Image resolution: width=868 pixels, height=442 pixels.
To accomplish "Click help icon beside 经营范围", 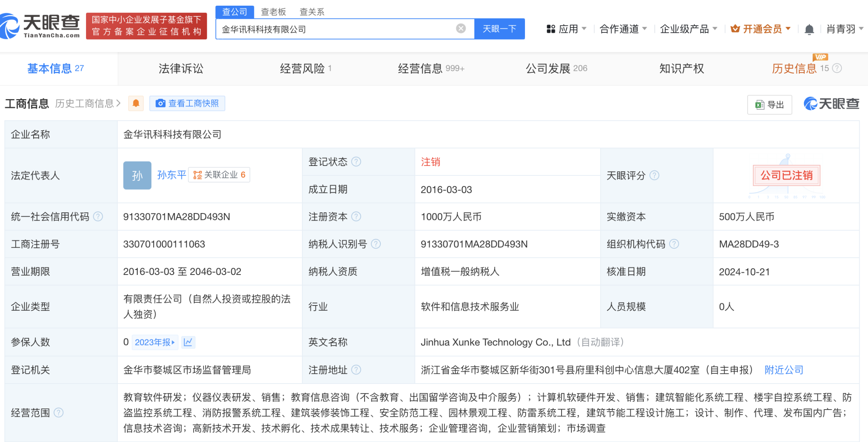I will 58,413.
